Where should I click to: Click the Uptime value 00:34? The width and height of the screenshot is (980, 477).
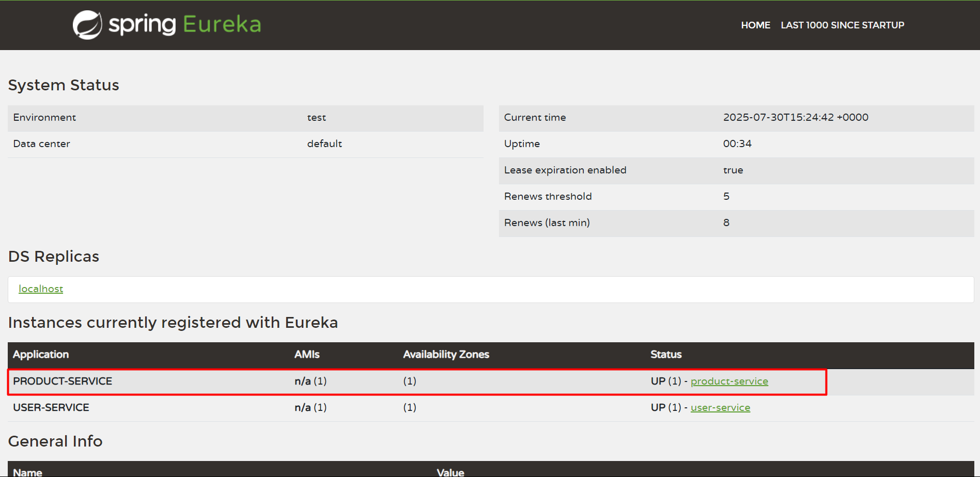click(737, 144)
